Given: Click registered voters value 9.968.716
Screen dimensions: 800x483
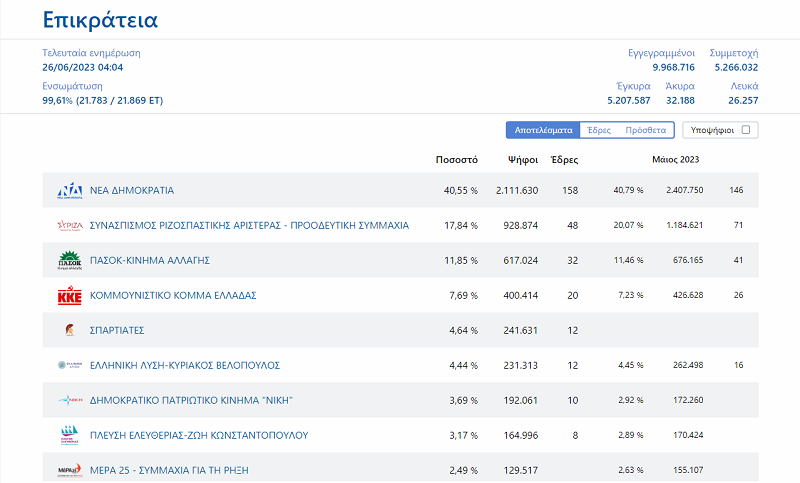Looking at the screenshot, I should pos(673,67).
